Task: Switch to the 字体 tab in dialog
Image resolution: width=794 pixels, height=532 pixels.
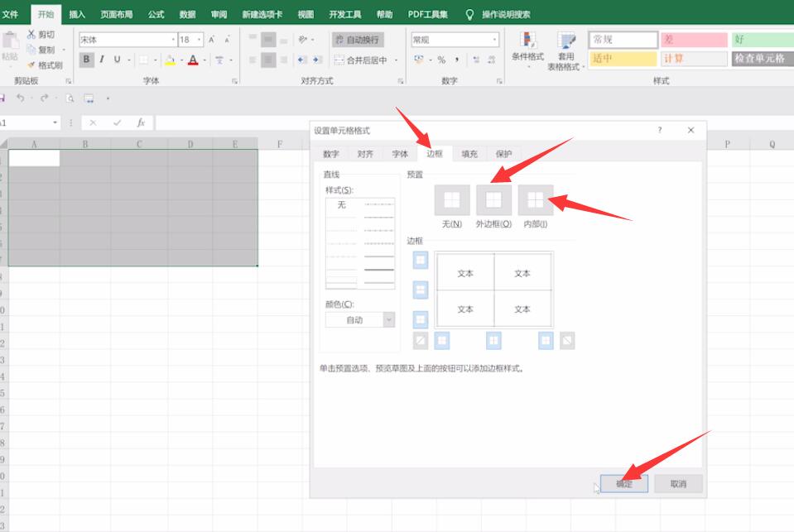Action: [400, 154]
